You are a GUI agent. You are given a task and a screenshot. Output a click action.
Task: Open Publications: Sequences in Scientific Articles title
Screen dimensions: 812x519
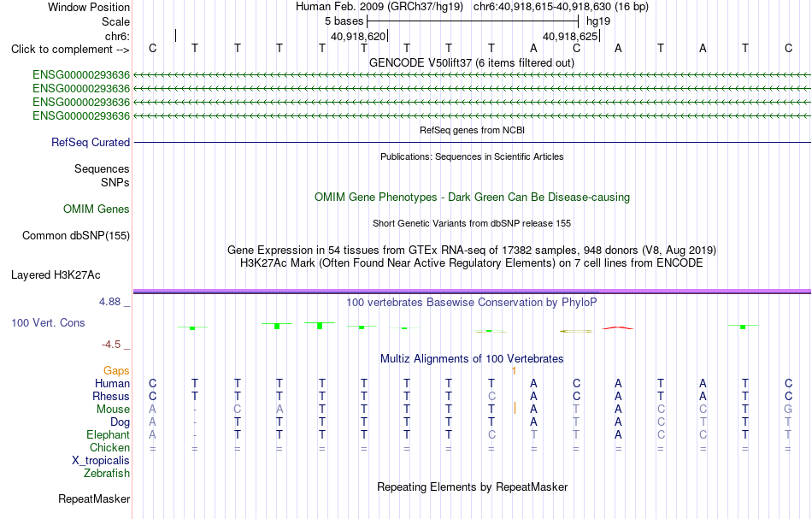(x=472, y=157)
